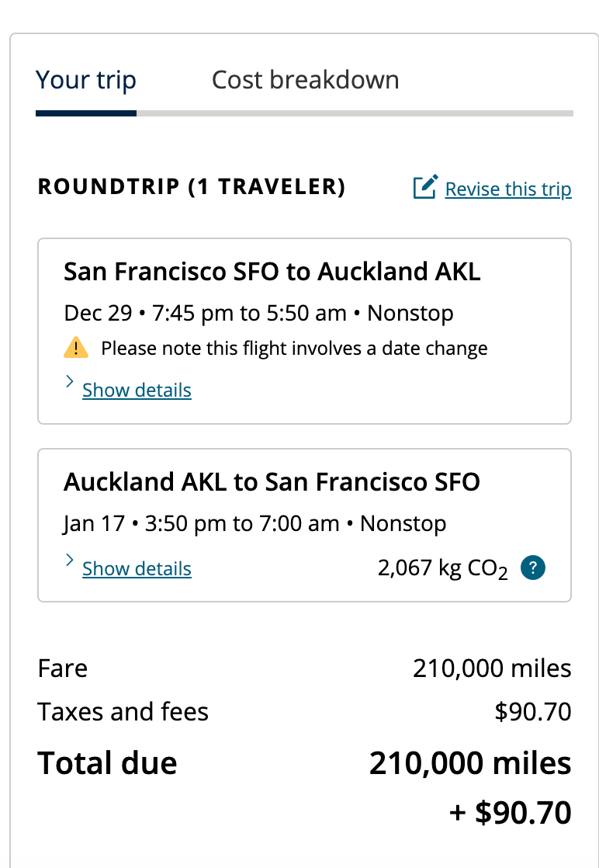The width and height of the screenshot is (599, 868).
Task: Click the Taxes and fees $90.70 amount
Action: (x=532, y=711)
